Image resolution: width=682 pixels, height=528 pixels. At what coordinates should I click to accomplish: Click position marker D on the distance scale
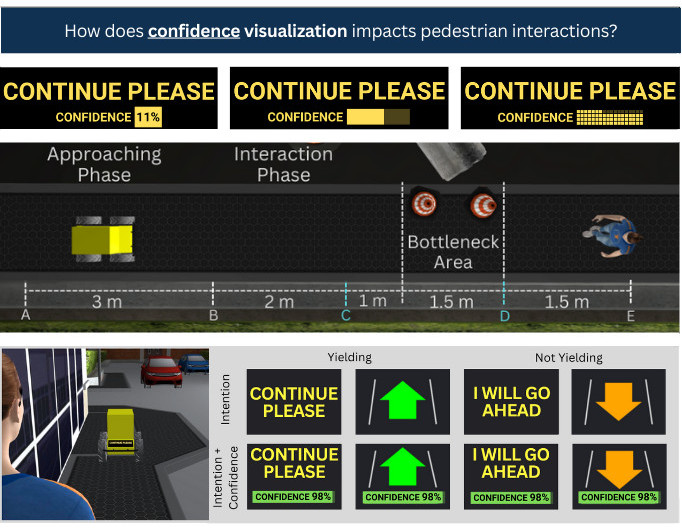point(505,316)
